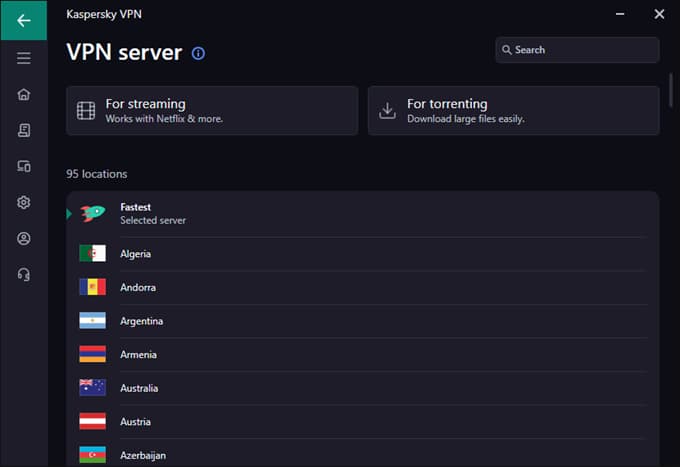The width and height of the screenshot is (680, 467).
Task: Click the vertical scrollbar on the right
Action: click(671, 90)
